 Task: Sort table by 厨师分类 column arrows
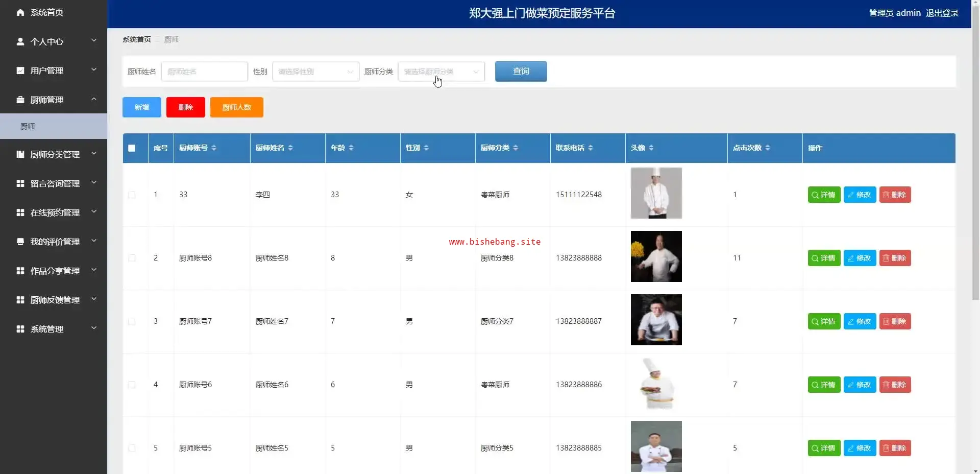point(516,148)
